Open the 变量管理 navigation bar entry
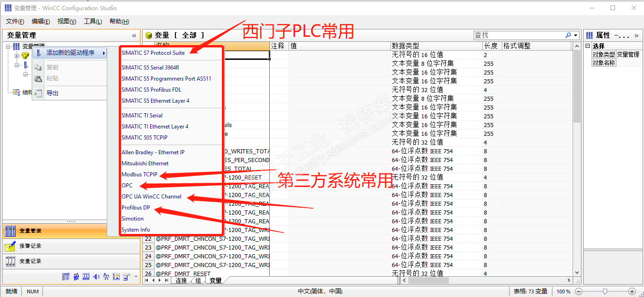The width and height of the screenshot is (644, 297). point(71,231)
